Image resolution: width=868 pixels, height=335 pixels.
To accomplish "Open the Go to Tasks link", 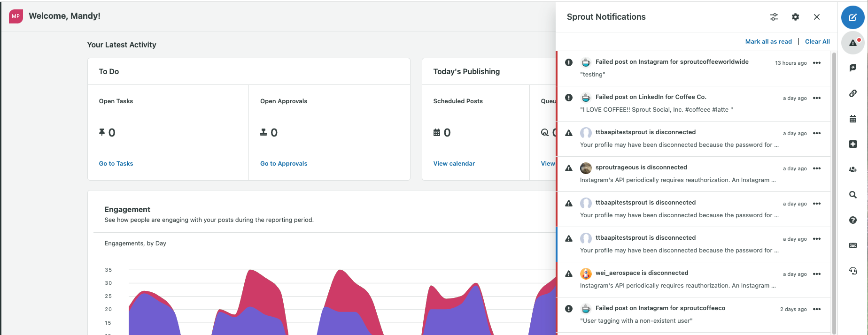I will (116, 163).
